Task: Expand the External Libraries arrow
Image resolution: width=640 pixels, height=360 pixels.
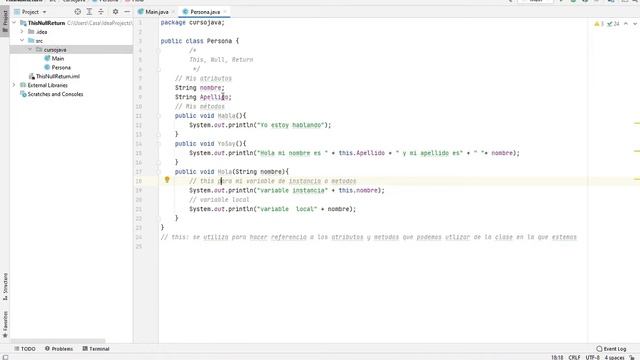Action: click(x=14, y=85)
